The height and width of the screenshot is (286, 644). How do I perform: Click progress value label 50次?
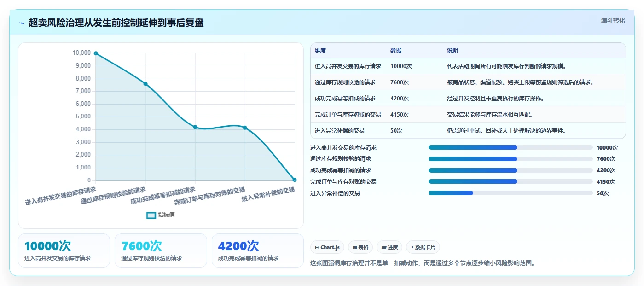point(603,193)
